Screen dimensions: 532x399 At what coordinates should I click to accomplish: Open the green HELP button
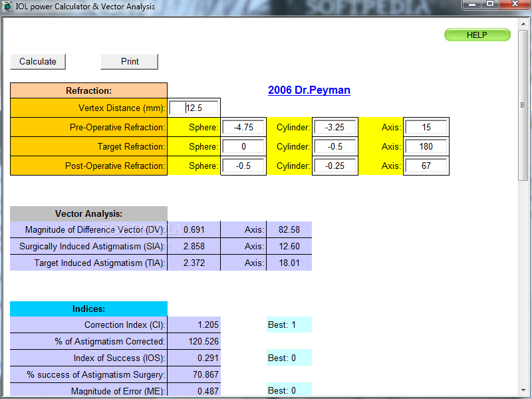(x=477, y=35)
